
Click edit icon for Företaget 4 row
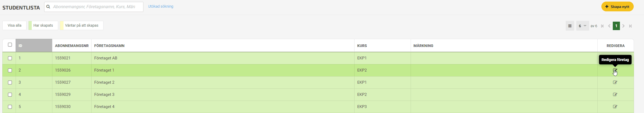[615, 107]
